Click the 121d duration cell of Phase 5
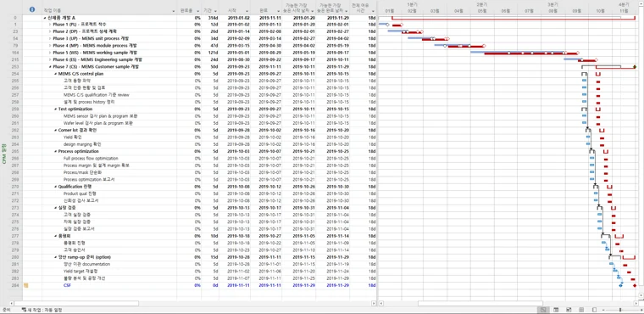Image resolution: width=644 pixels, height=314 pixels. 210,53
